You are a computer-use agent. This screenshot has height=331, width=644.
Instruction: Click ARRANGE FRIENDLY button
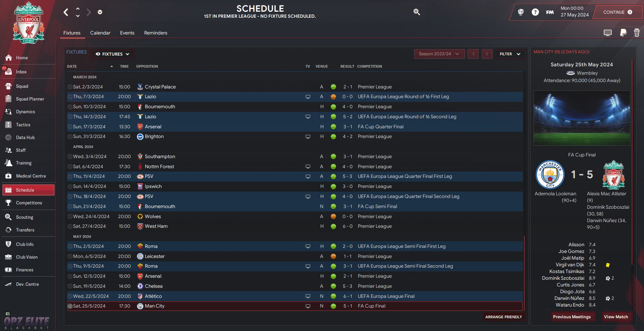pyautogui.click(x=503, y=317)
